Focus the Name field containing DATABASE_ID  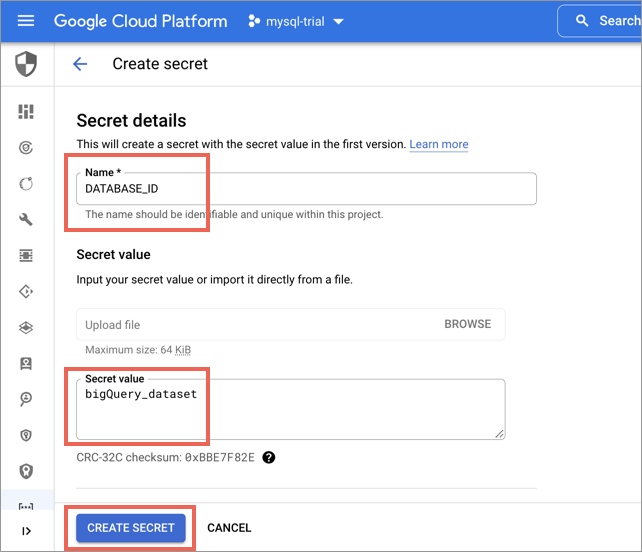click(x=306, y=189)
